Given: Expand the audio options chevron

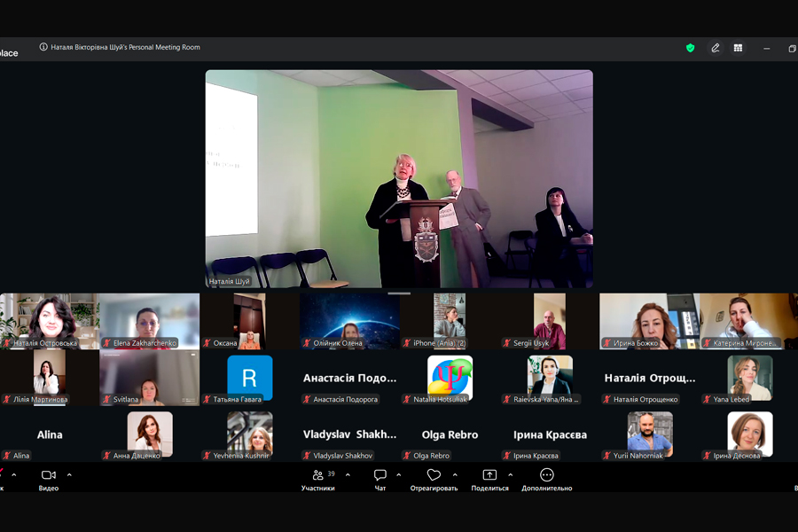Looking at the screenshot, I should (13, 474).
